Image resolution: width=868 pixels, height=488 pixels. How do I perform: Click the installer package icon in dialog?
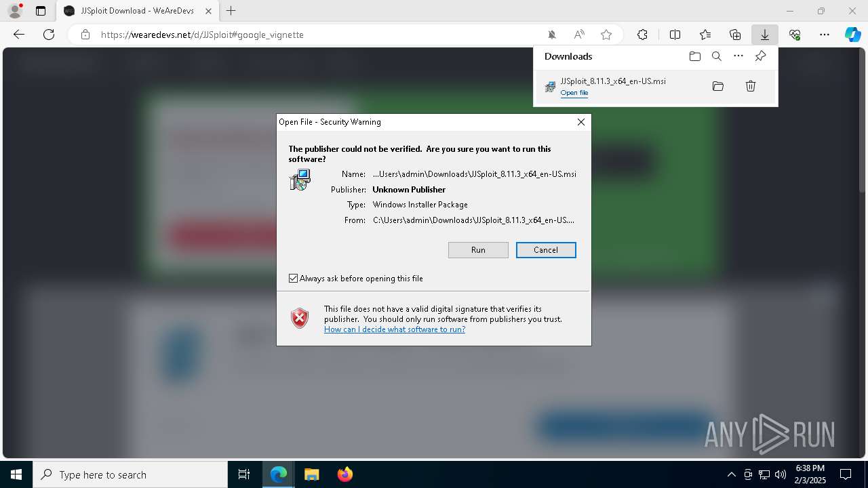(300, 180)
